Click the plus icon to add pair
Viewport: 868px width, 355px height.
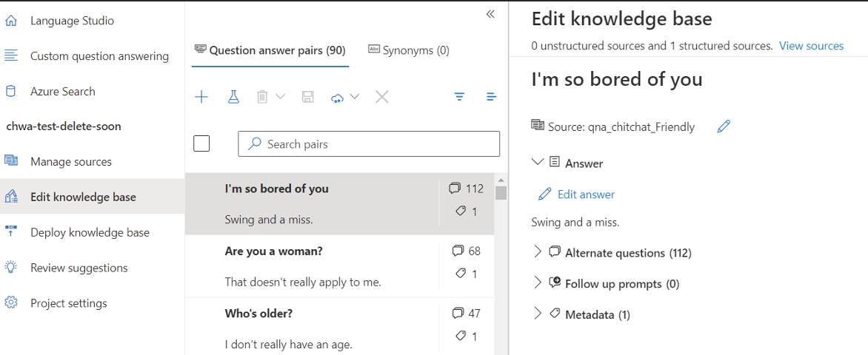[201, 97]
